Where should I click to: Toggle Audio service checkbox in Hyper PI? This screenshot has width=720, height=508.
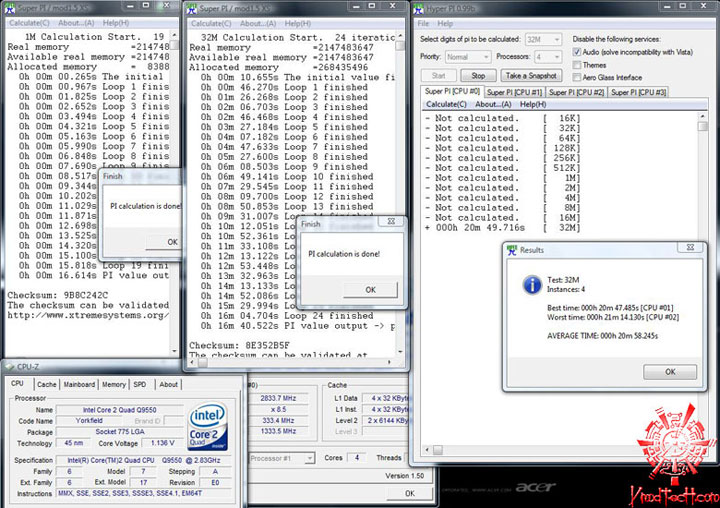pyautogui.click(x=577, y=52)
